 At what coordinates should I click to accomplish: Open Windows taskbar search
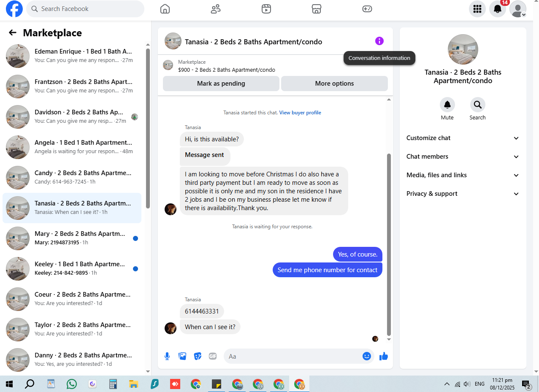pyautogui.click(x=30, y=384)
